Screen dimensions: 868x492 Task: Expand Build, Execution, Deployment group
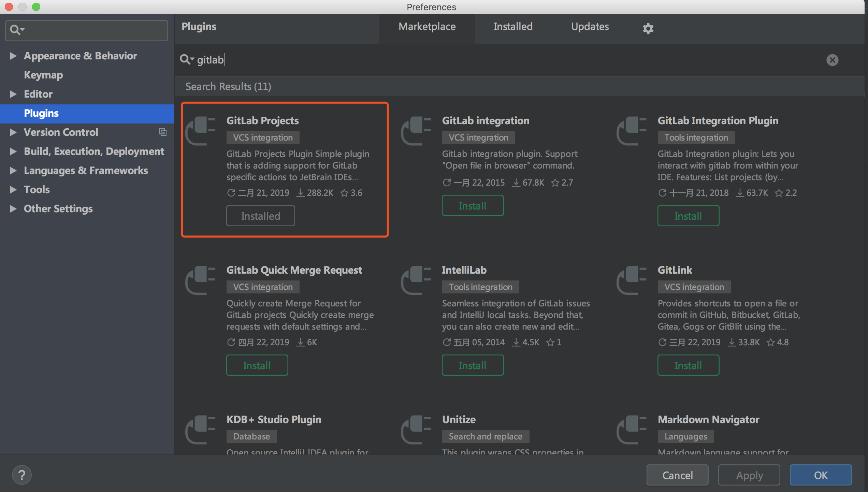tap(13, 151)
